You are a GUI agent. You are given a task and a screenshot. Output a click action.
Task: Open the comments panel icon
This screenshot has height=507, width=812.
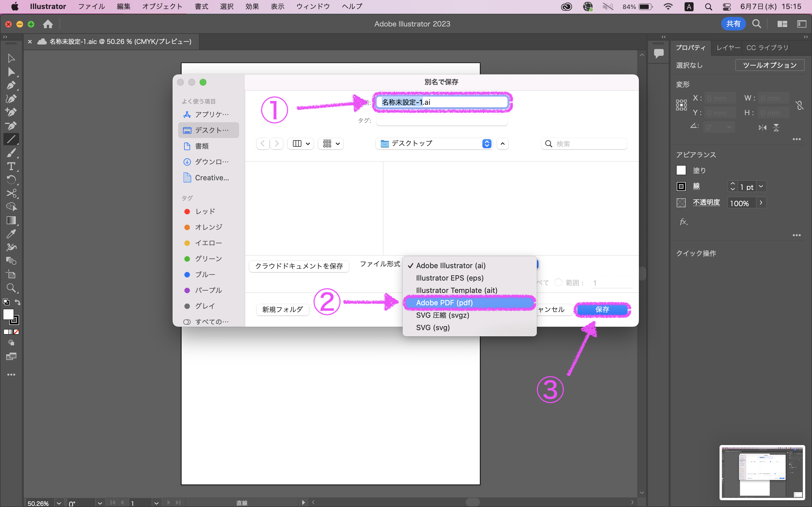pyautogui.click(x=658, y=53)
